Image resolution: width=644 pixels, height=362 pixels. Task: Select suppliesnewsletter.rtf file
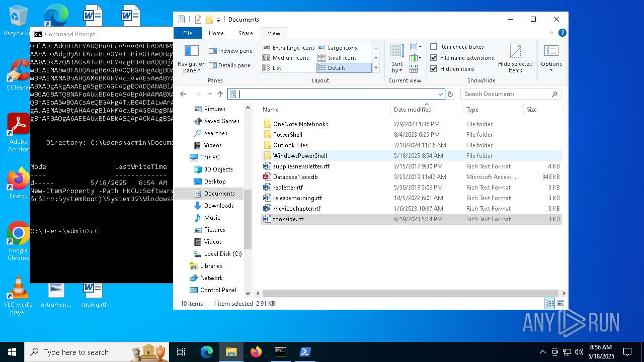point(412,166)
